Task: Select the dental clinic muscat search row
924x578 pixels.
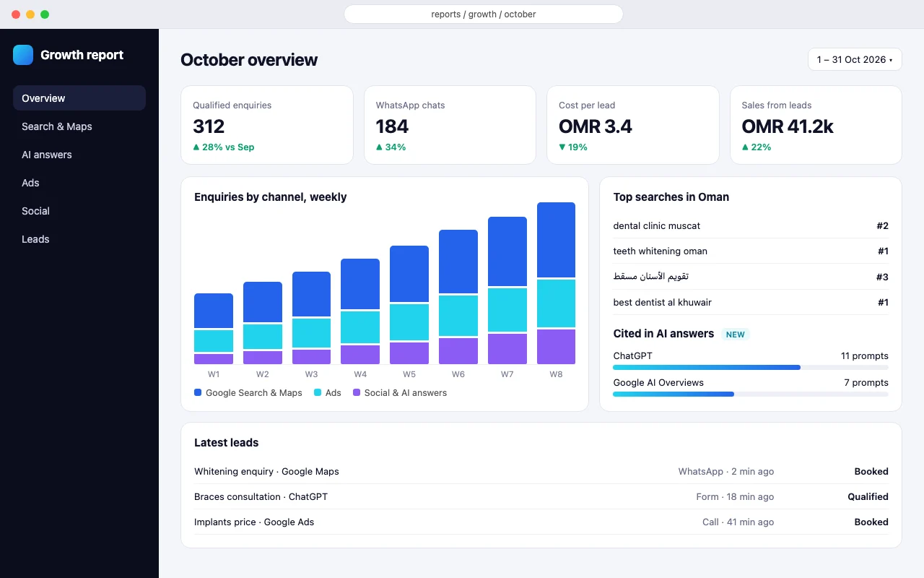Action: pyautogui.click(x=751, y=225)
